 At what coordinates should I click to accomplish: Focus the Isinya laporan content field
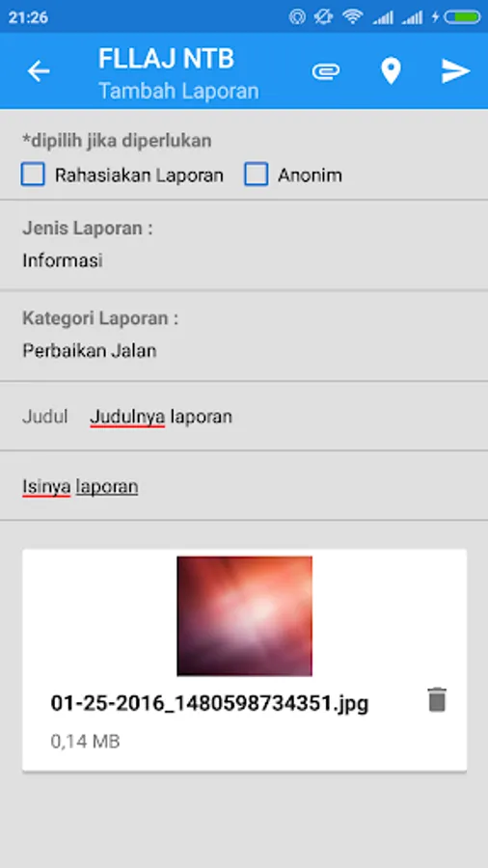coord(244,487)
